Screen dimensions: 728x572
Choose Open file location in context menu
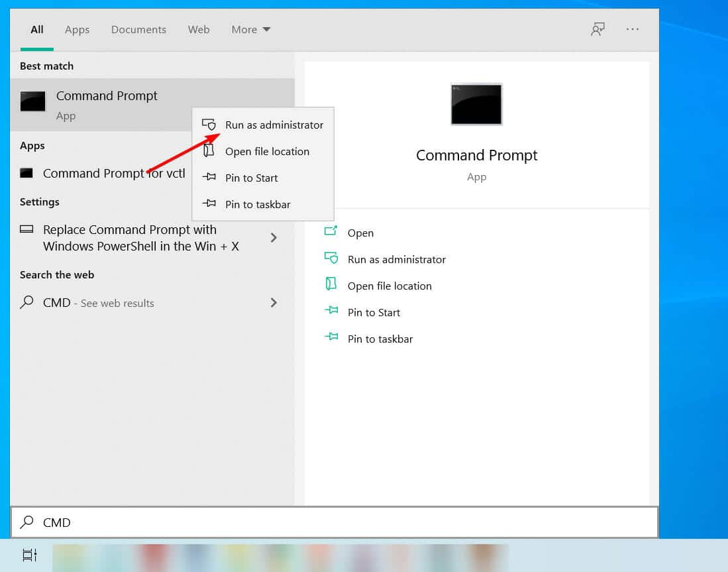(x=263, y=152)
